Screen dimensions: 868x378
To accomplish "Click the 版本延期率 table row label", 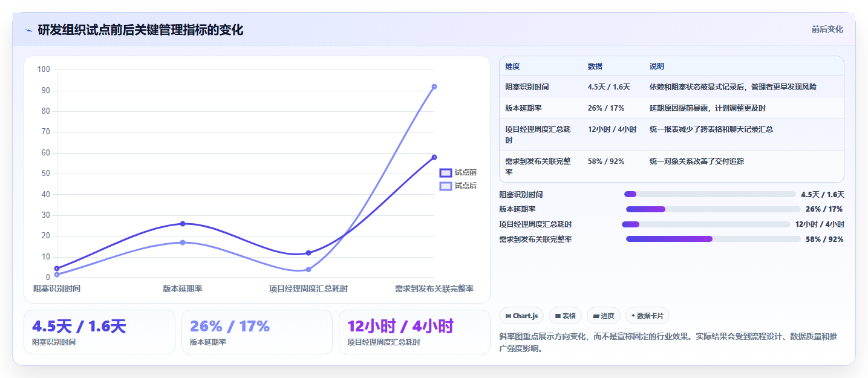I will 523,108.
